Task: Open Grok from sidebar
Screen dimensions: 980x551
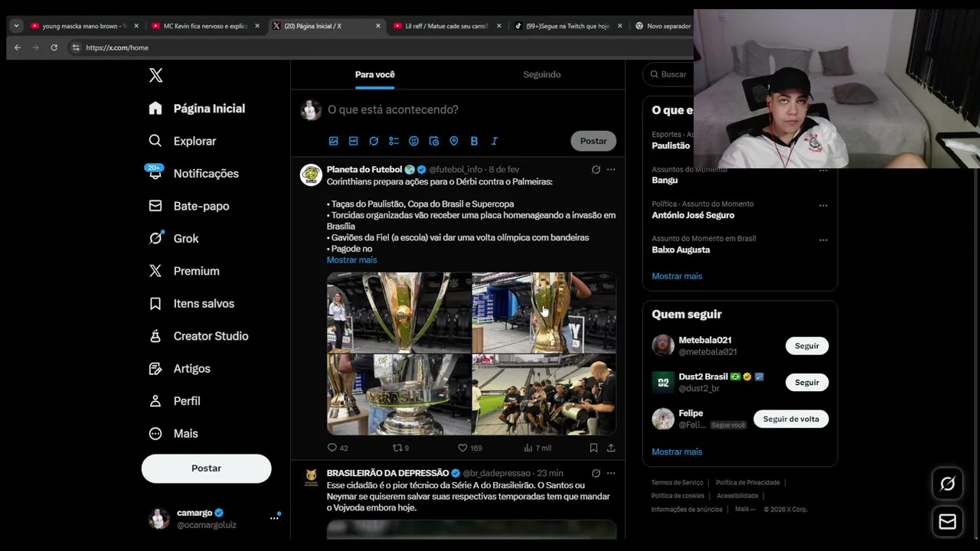Action: pyautogui.click(x=173, y=239)
